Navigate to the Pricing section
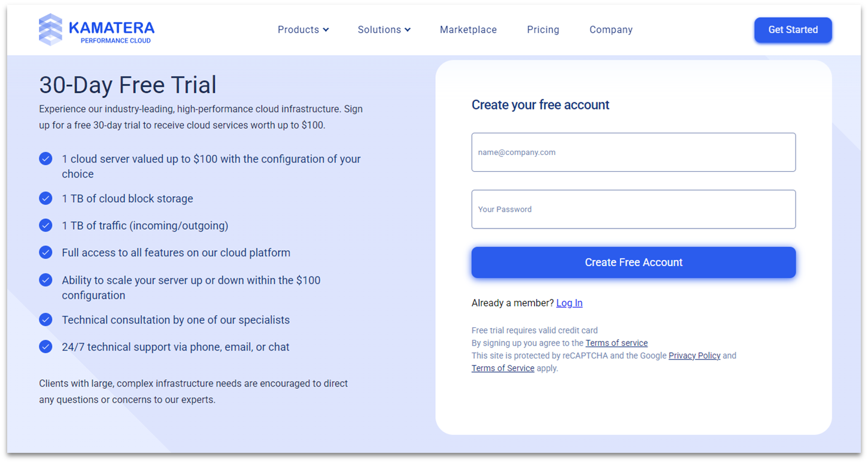 pyautogui.click(x=543, y=29)
